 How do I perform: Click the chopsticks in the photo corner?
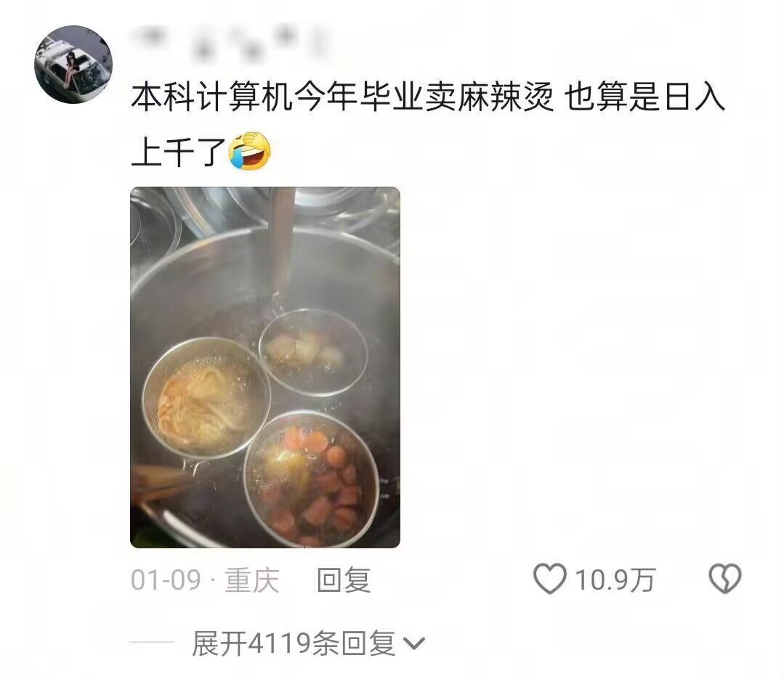158,481
